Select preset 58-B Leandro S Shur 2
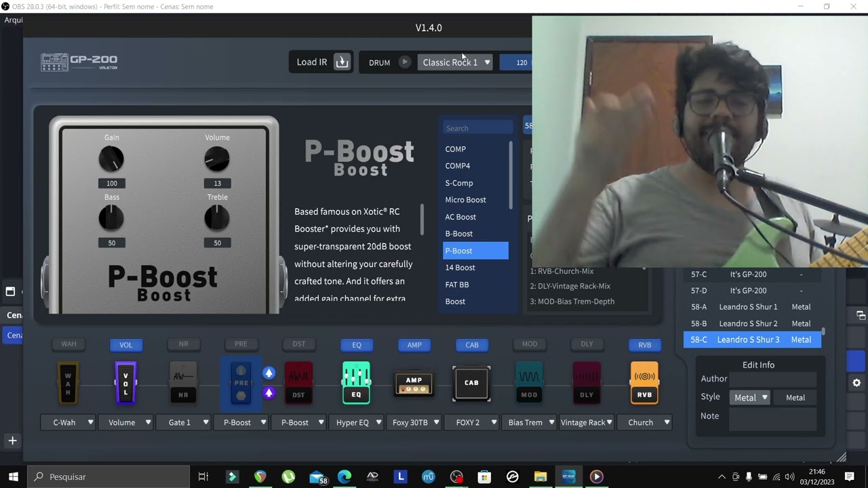868x488 pixels. (x=753, y=323)
